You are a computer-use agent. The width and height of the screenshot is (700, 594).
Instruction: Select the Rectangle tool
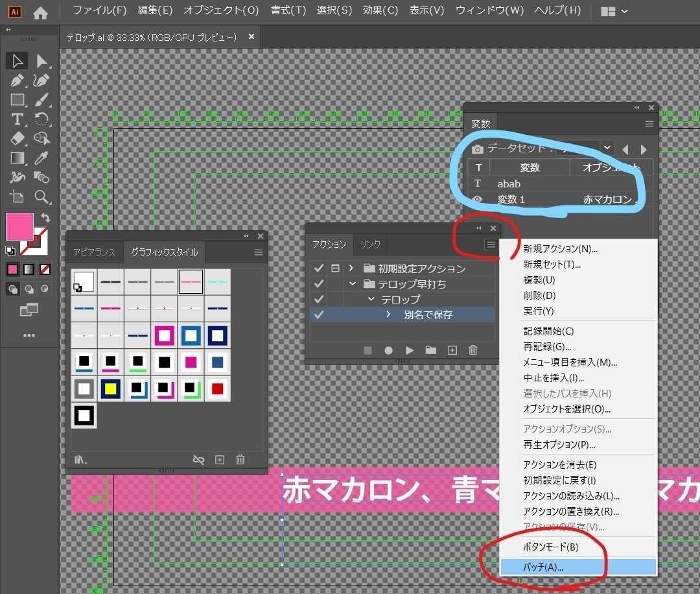click(x=17, y=100)
